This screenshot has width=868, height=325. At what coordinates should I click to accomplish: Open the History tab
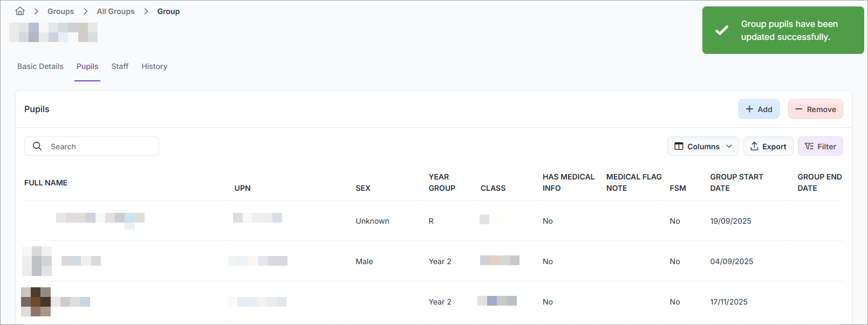[x=154, y=66]
